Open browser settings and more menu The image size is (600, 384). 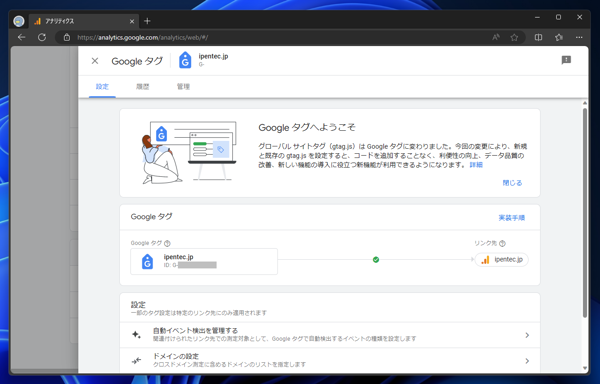tap(579, 37)
